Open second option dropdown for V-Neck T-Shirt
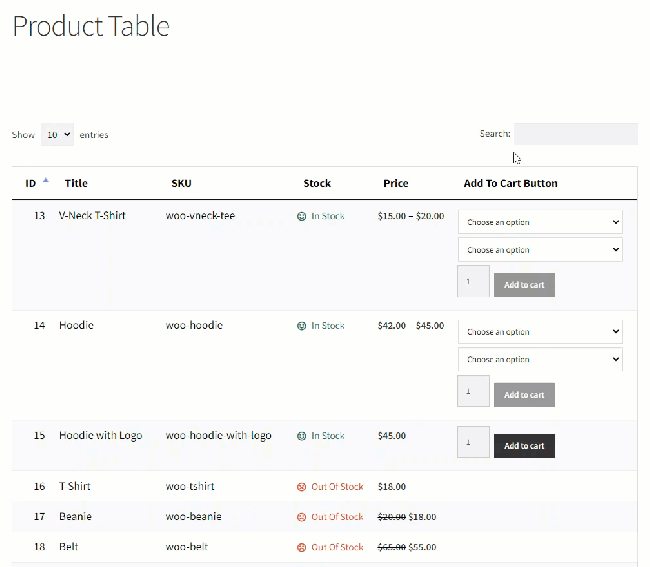The height and width of the screenshot is (567, 650). tap(540, 250)
